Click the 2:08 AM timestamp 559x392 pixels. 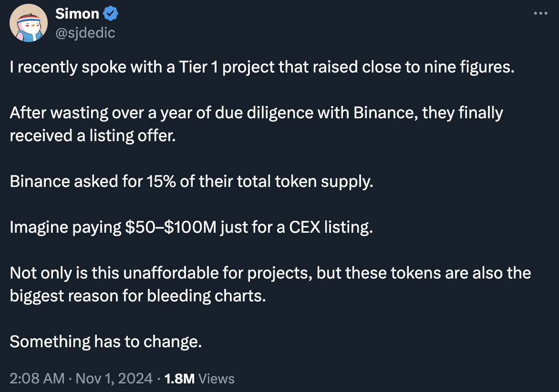pyautogui.click(x=37, y=379)
